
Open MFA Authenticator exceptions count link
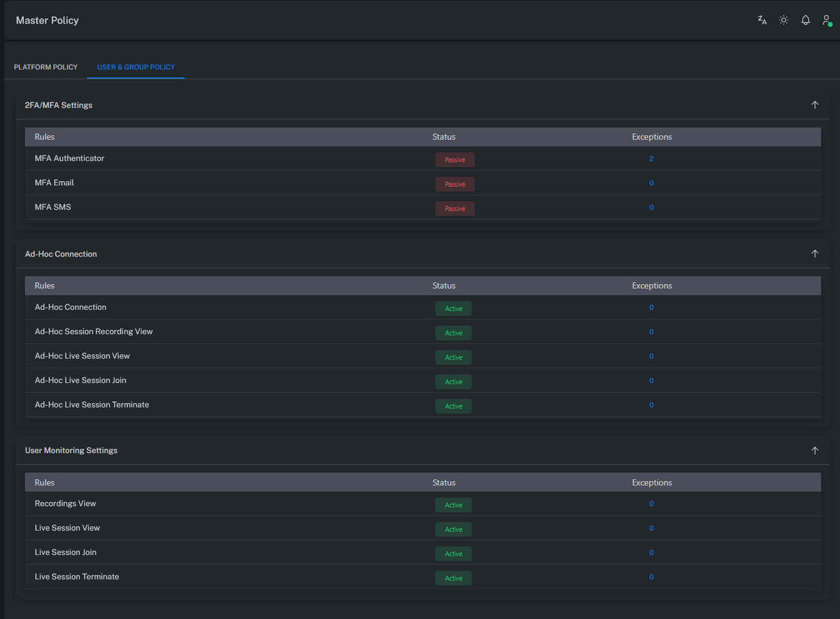click(x=651, y=159)
